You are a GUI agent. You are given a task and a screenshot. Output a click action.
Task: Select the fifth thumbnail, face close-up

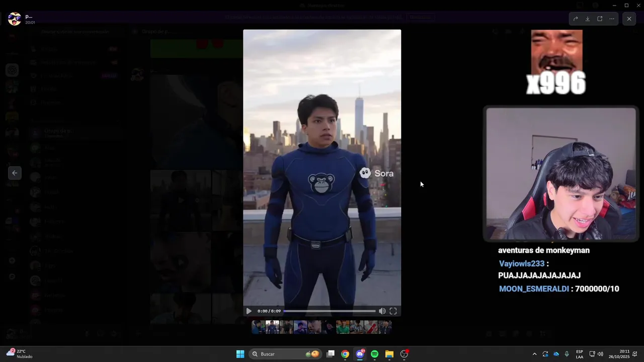click(x=314, y=327)
